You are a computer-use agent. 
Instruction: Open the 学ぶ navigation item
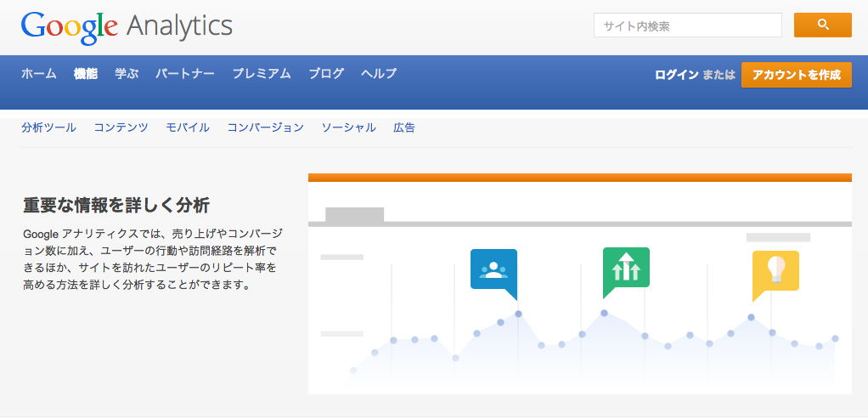click(127, 74)
